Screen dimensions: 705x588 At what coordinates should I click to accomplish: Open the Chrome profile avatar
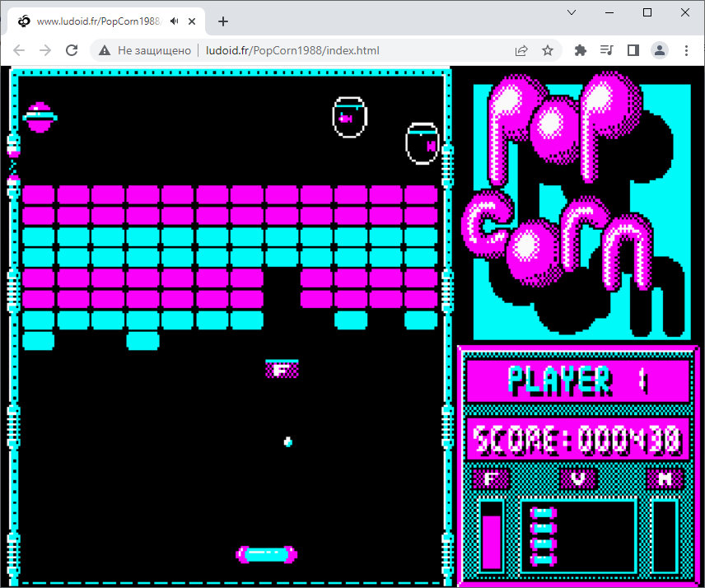tap(660, 50)
